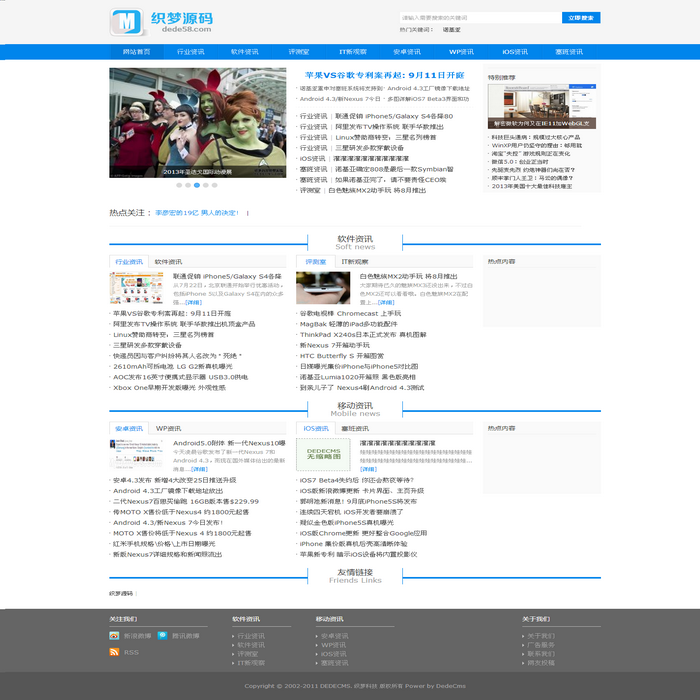
Task: Click the DEDECMS 无缩略图 placeholder thumbnail
Action: (323, 455)
